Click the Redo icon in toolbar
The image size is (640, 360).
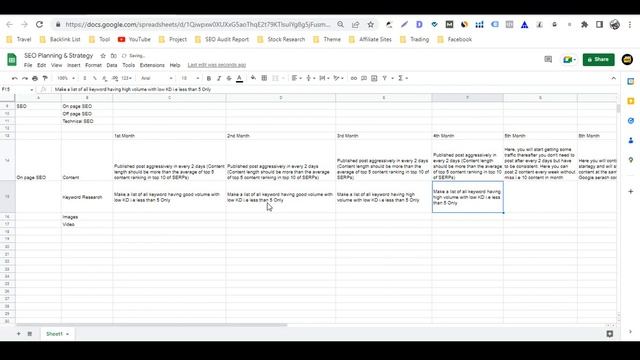pos(25,78)
